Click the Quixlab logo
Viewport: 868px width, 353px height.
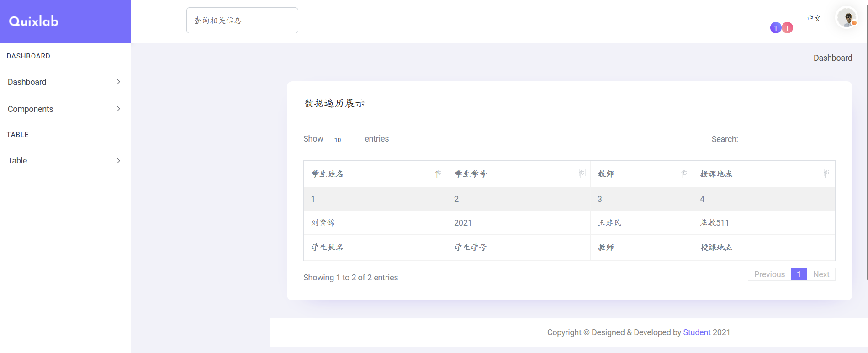(x=34, y=21)
